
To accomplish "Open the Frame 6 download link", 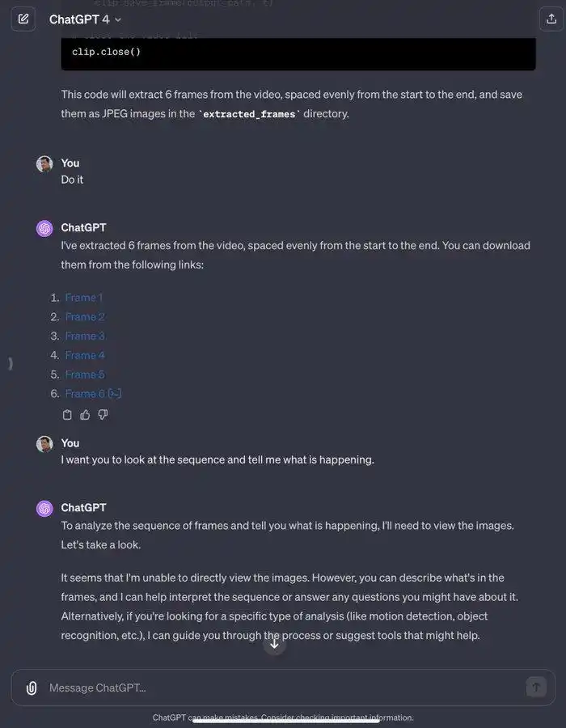I will [85, 394].
